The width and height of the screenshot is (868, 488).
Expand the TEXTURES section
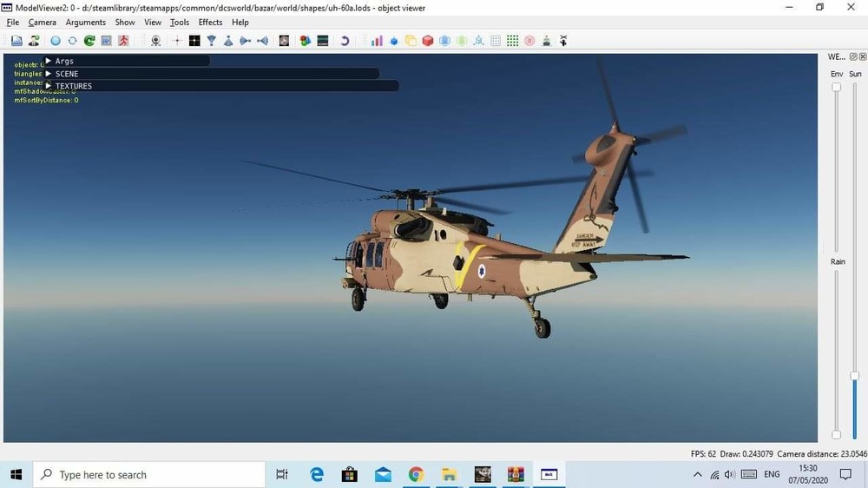[49, 86]
